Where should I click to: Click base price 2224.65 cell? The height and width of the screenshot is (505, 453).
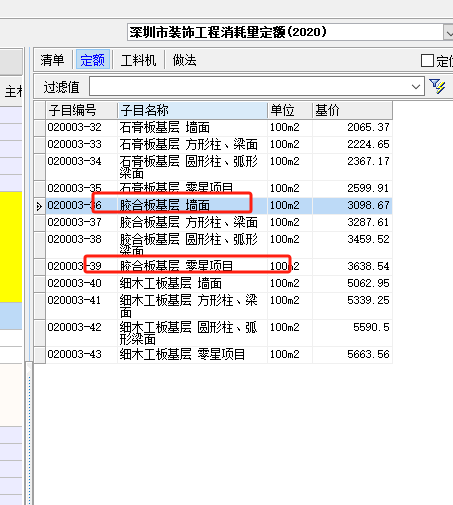[352, 144]
